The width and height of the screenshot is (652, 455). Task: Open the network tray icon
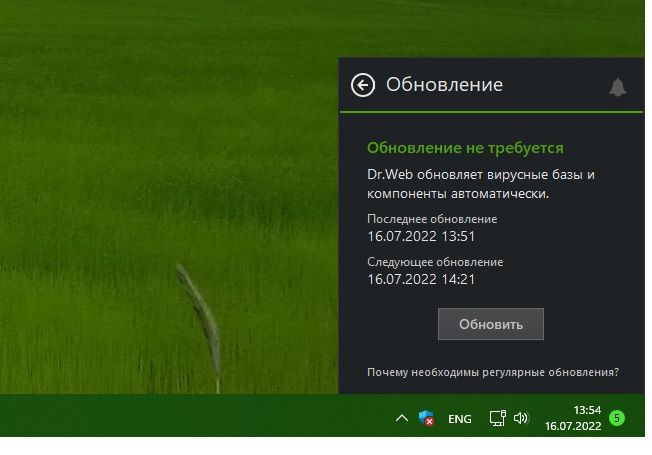coord(497,418)
